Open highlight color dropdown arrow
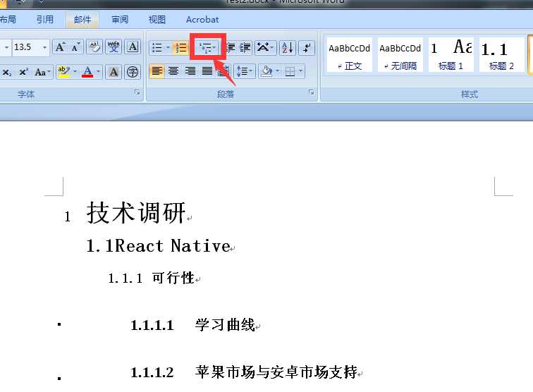 [x=75, y=72]
